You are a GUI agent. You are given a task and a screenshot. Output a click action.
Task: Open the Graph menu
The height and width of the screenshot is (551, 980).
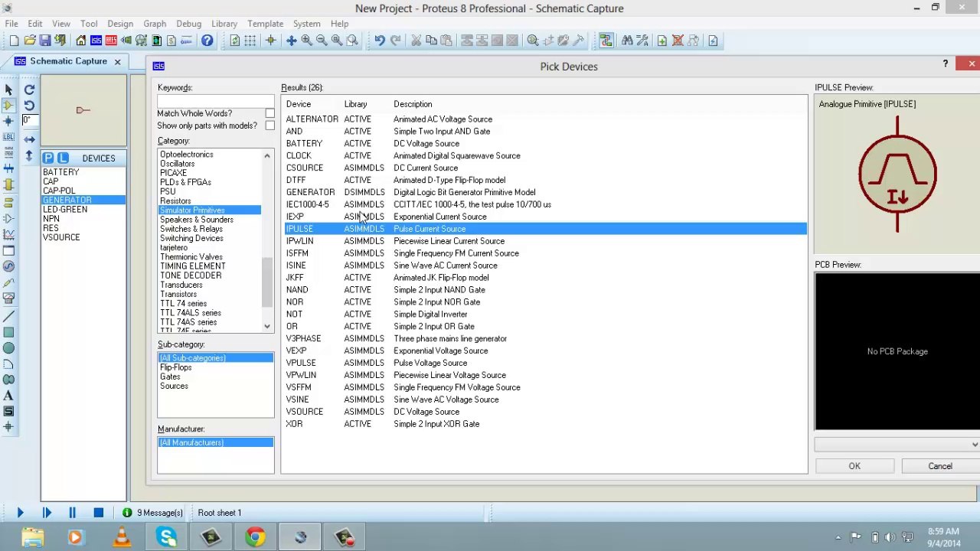click(x=155, y=24)
